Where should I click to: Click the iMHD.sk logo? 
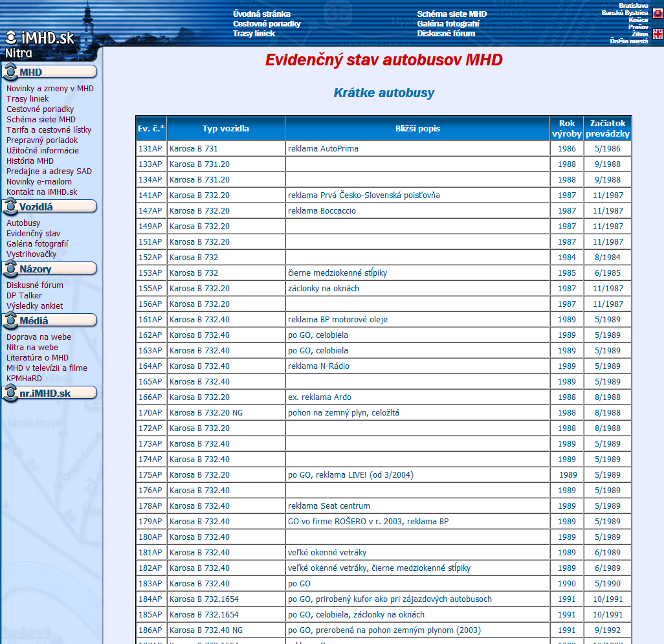pyautogui.click(x=39, y=38)
